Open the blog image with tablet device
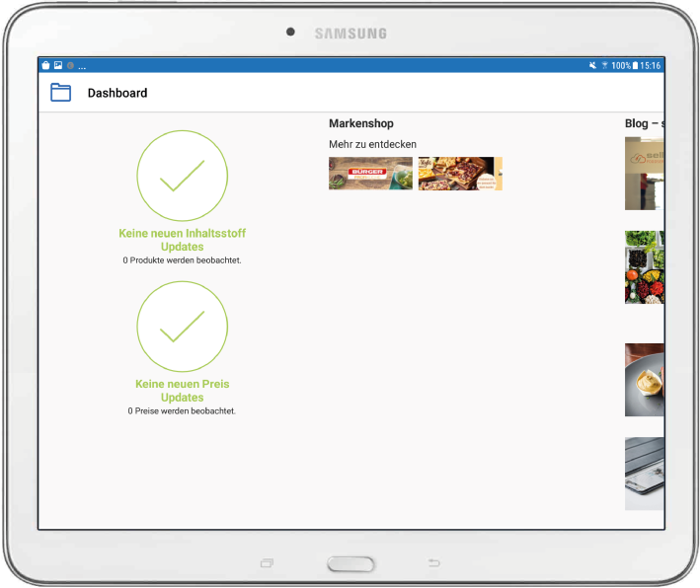Image resolution: width=700 pixels, height=588 pixels. [644, 474]
